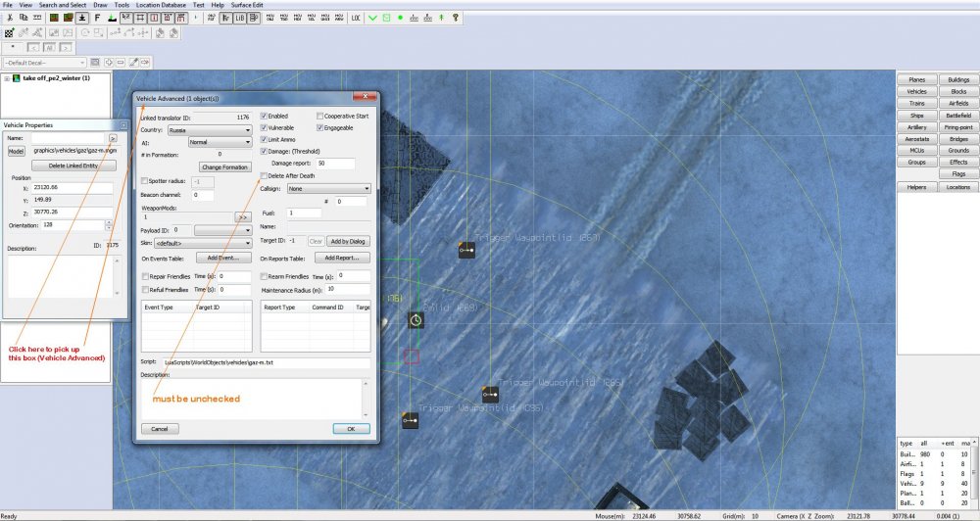Image resolution: width=980 pixels, height=521 pixels.
Task: Click the question mark icon in toolbar
Action: pyautogui.click(x=456, y=18)
